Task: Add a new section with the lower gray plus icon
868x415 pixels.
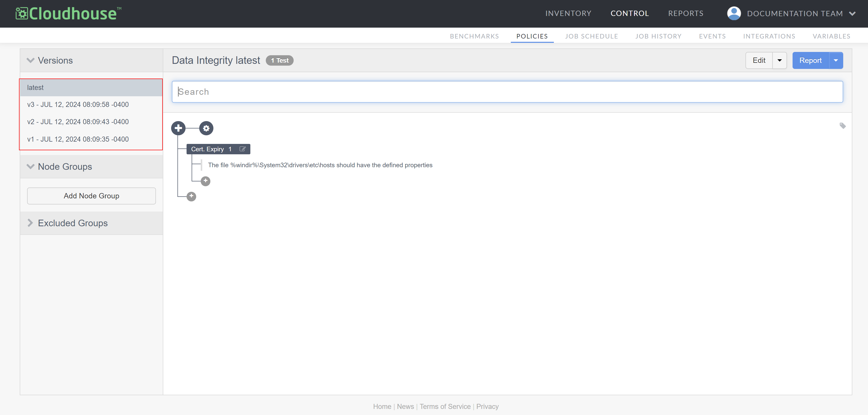Action: (x=191, y=196)
